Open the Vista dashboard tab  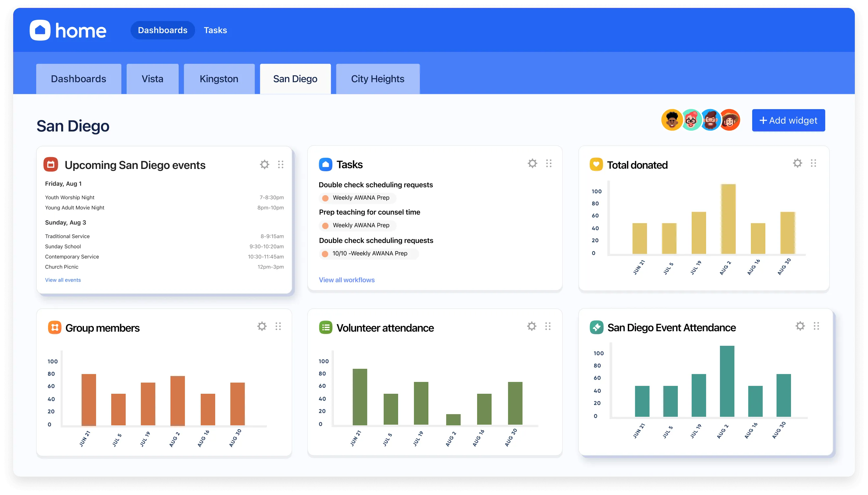pyautogui.click(x=152, y=79)
